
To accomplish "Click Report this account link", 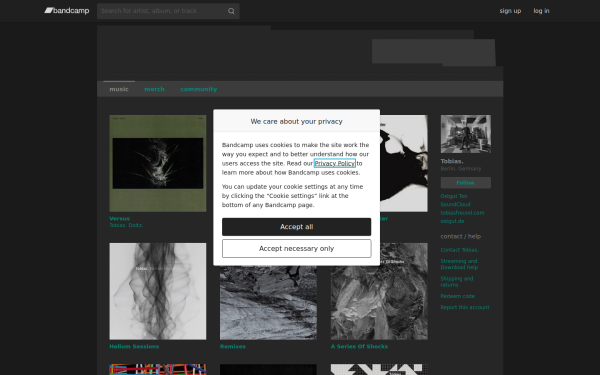I will tap(465, 307).
